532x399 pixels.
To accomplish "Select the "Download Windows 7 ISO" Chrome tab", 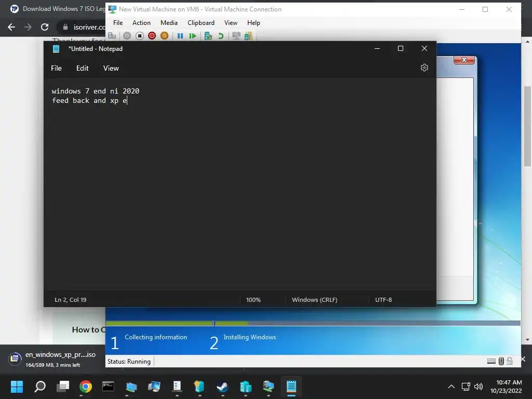I will pos(58,9).
